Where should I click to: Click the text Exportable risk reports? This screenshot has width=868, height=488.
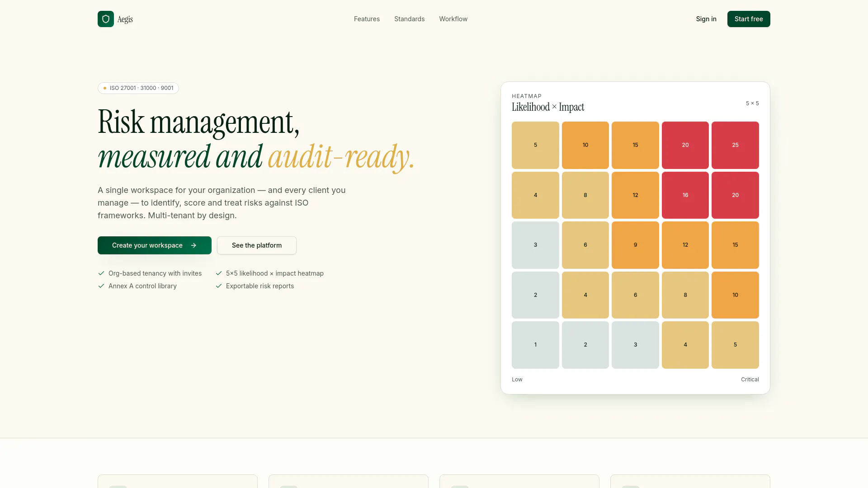point(260,286)
